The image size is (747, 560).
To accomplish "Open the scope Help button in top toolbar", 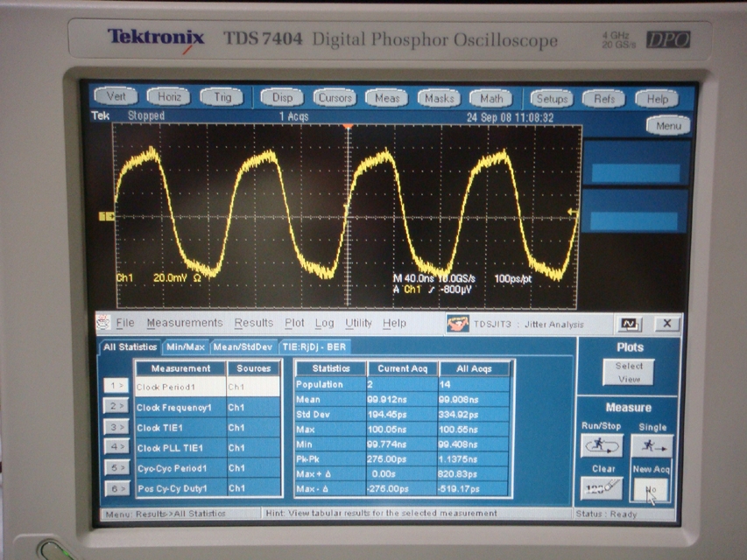I will [x=657, y=99].
